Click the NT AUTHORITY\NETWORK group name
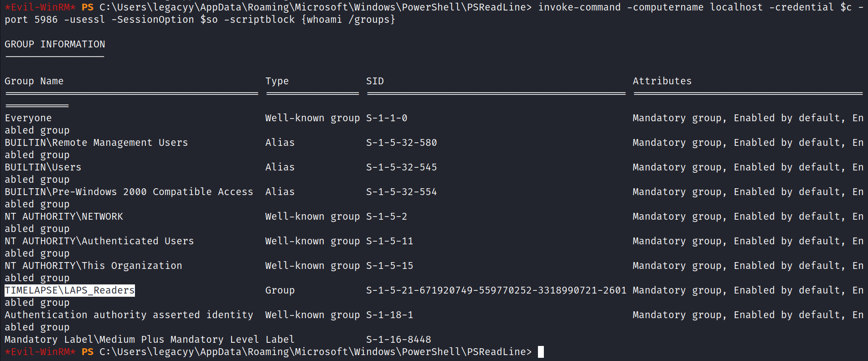 [64, 217]
